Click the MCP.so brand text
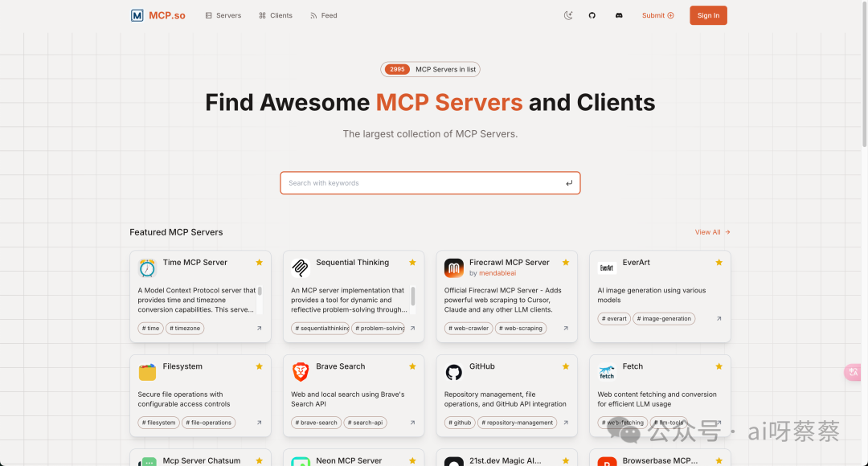This screenshot has width=868, height=466. [167, 15]
